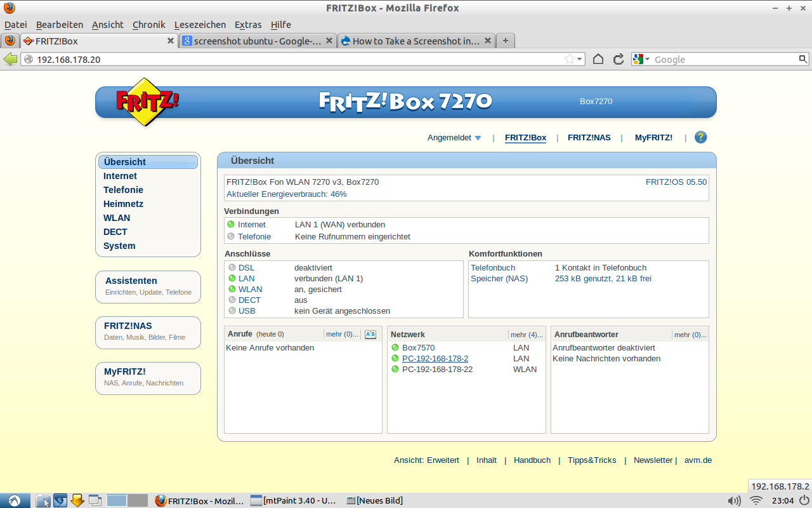
Task: Open the system start menu icon
Action: 14,500
